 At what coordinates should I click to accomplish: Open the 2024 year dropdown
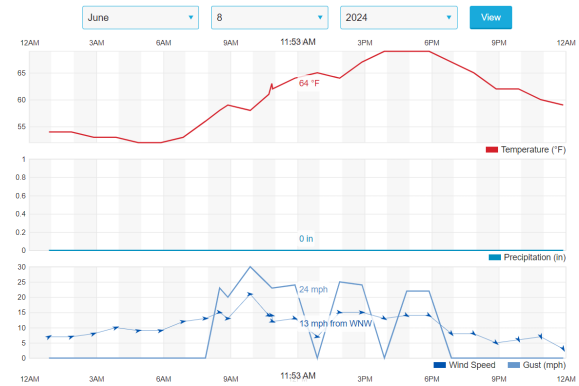398,17
